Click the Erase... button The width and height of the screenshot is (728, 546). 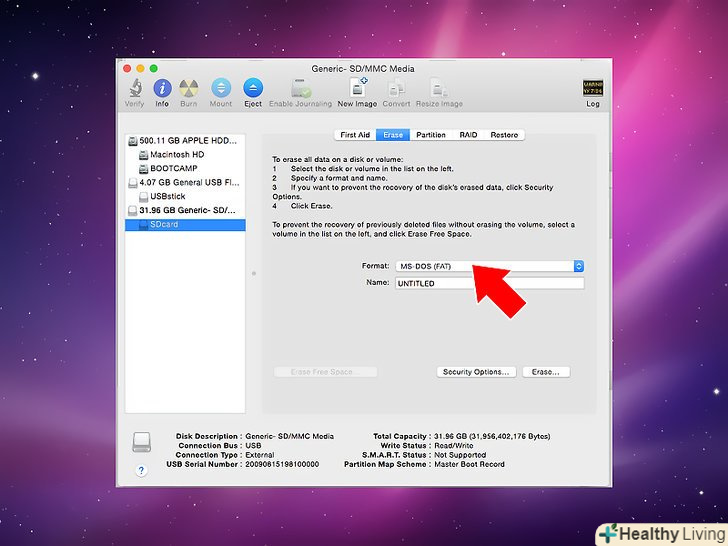[x=546, y=372]
